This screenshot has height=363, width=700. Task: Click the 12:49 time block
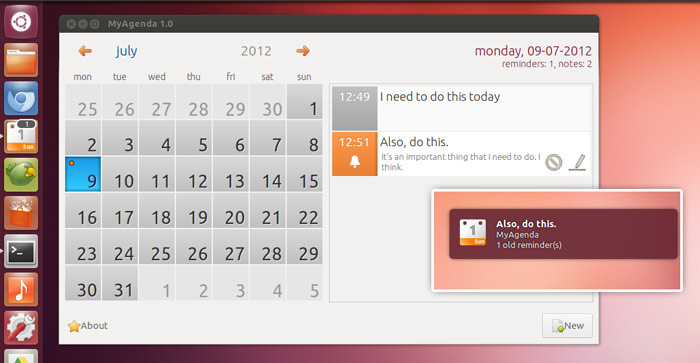(354, 108)
